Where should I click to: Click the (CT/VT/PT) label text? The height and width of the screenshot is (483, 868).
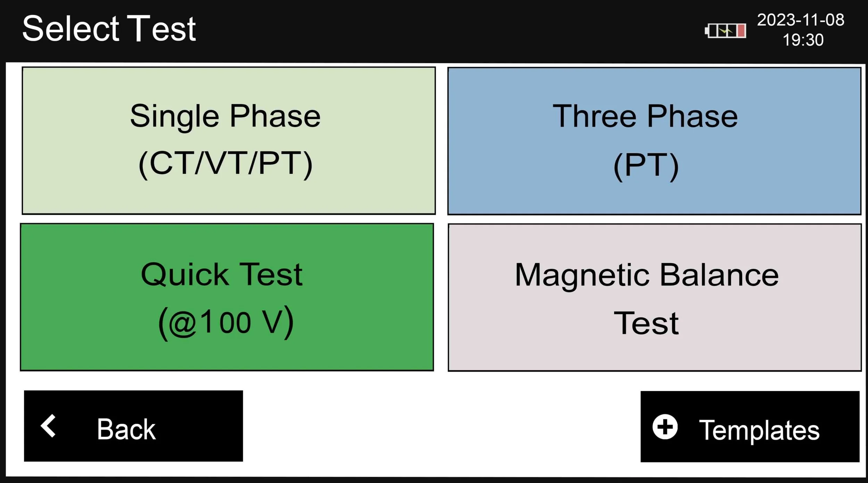(x=226, y=164)
